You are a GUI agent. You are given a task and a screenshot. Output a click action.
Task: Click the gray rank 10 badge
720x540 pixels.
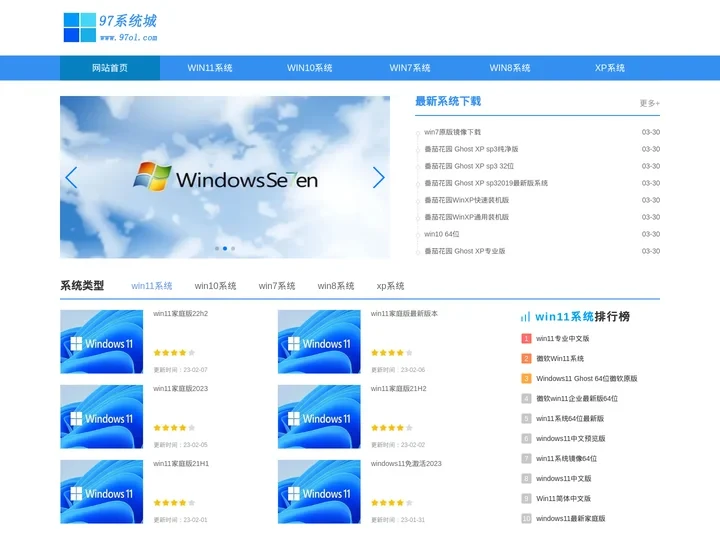[526, 518]
